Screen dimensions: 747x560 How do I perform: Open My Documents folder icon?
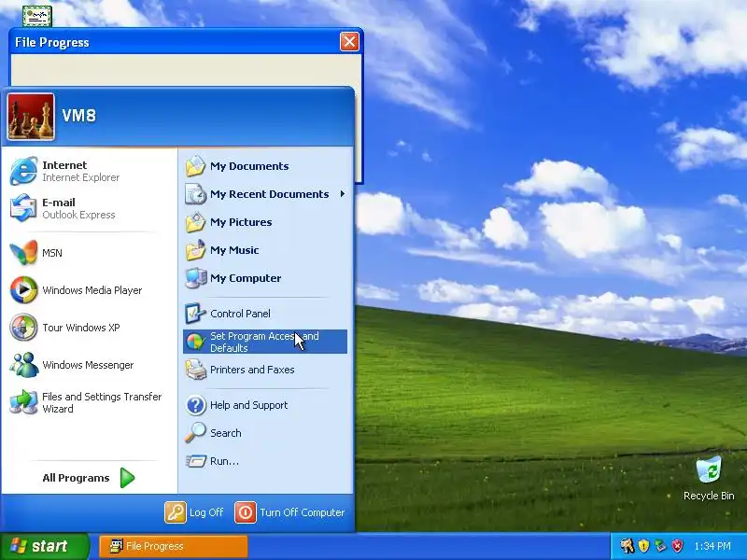click(x=195, y=166)
